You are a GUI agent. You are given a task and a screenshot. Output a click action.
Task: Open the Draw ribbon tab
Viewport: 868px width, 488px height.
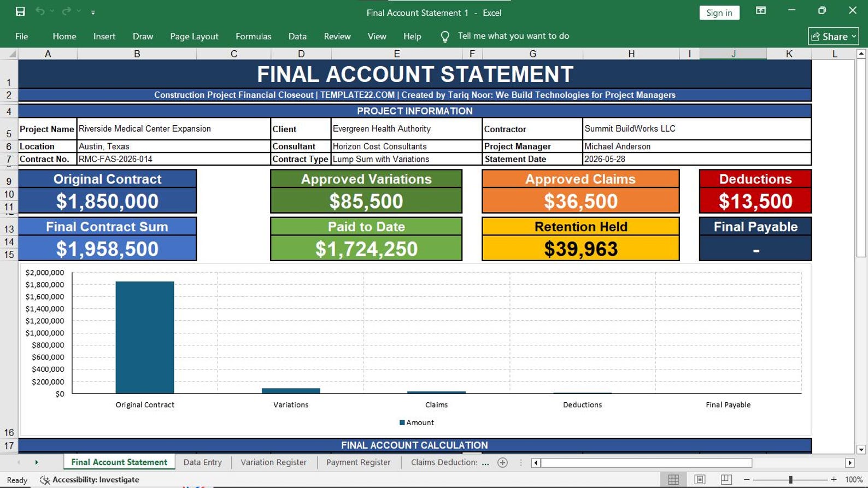(143, 36)
